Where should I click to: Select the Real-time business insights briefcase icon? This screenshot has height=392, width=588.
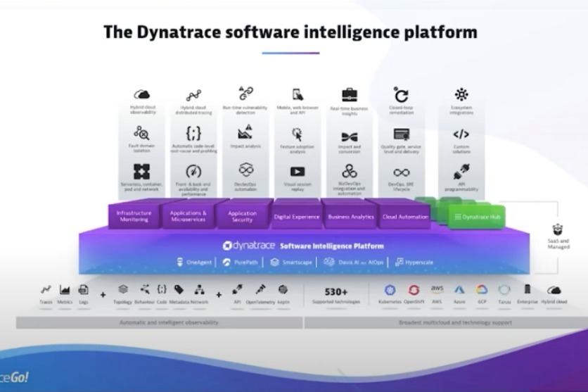pos(350,95)
